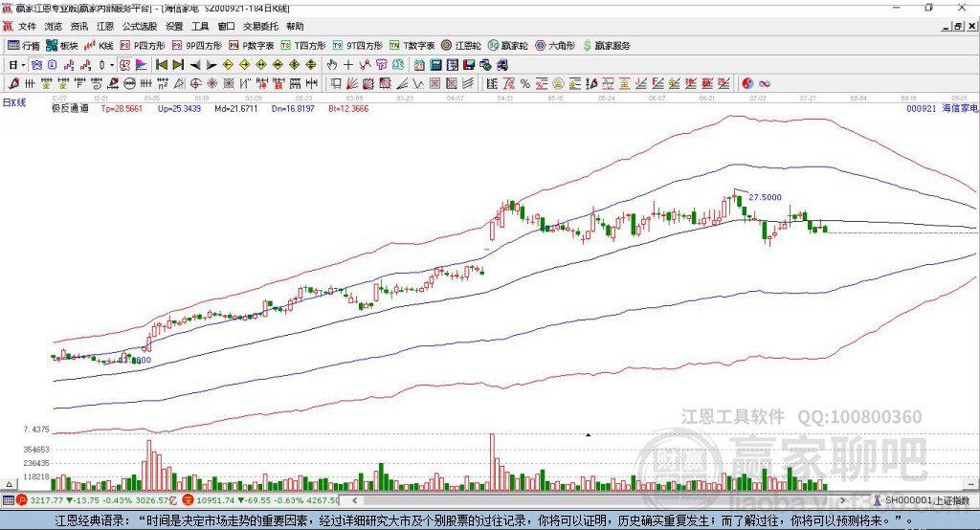Click the black right arrow icon

point(212,65)
